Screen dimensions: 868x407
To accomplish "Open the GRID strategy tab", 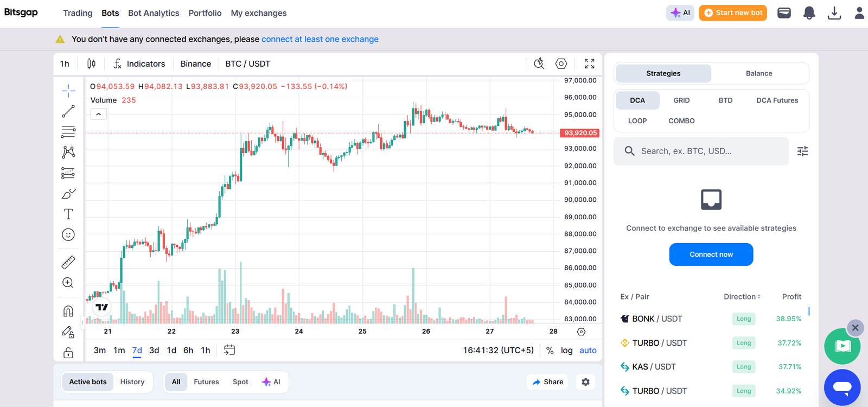I will click(681, 100).
